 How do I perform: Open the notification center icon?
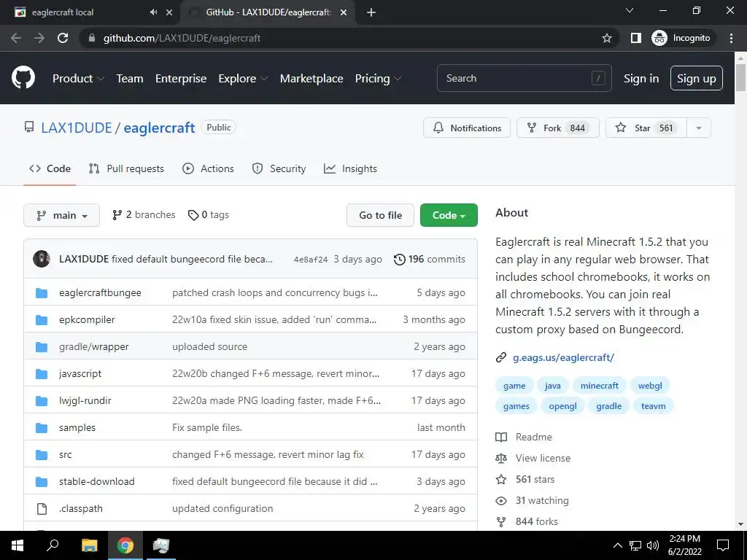pyautogui.click(x=723, y=545)
